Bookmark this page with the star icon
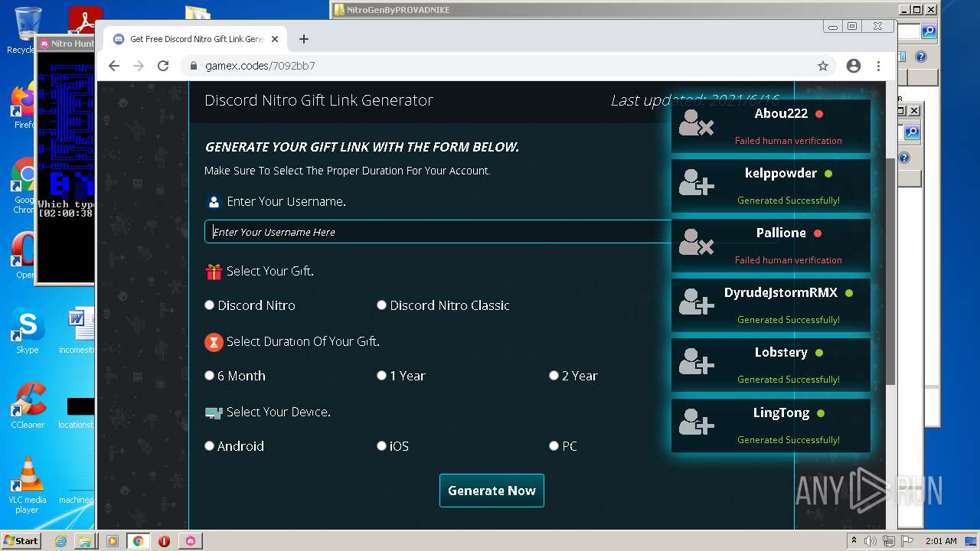 tap(823, 66)
